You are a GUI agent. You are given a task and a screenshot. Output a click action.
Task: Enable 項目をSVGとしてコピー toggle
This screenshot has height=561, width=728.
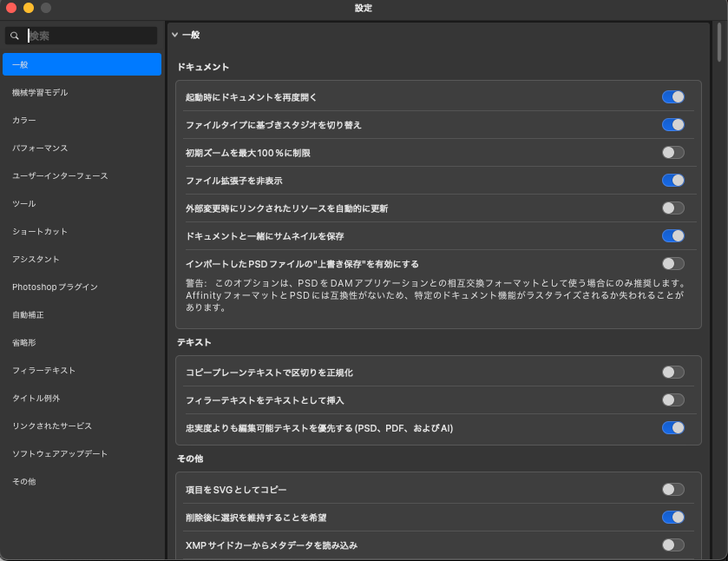tap(672, 489)
